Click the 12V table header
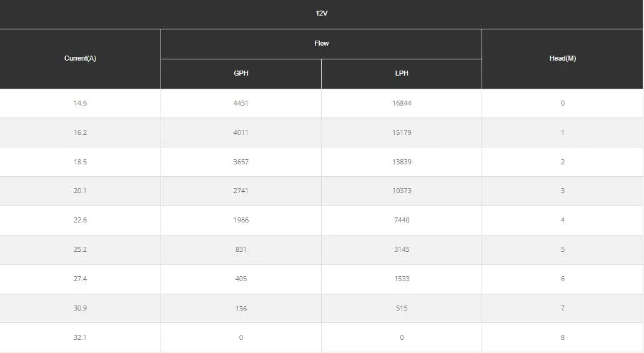644x353 pixels. [321, 13]
